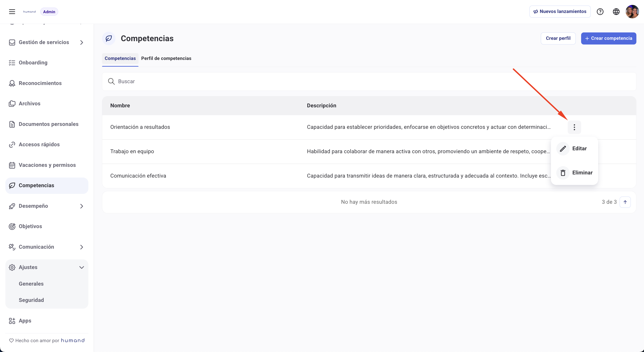Click the globe language icon
This screenshot has width=644, height=352.
pos(616,11)
